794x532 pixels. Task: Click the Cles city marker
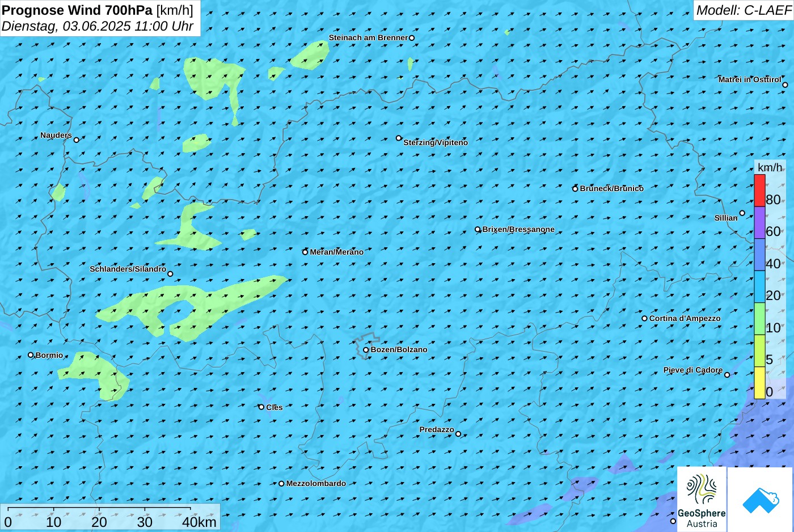[x=261, y=407]
